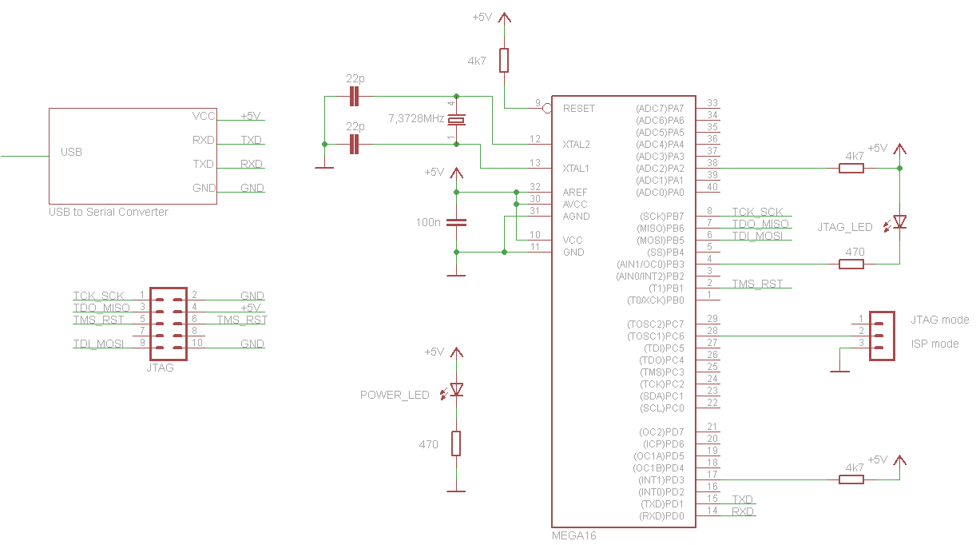The height and width of the screenshot is (545, 980).
Task: Select the 7,3728MHz crystal symbol
Action: click(x=455, y=121)
